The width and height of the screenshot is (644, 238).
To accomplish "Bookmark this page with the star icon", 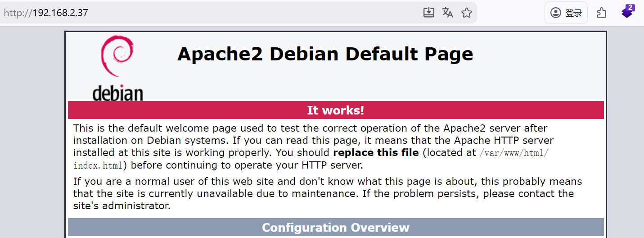I will [x=467, y=13].
